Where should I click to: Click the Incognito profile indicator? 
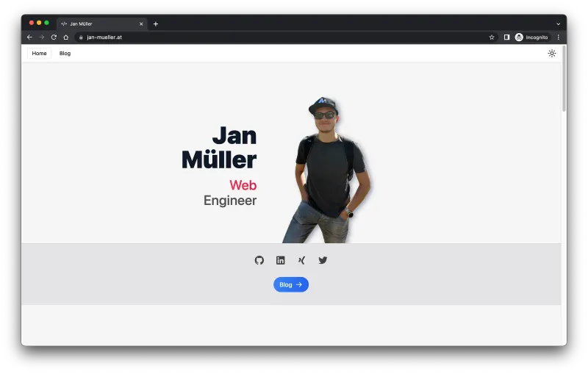531,37
